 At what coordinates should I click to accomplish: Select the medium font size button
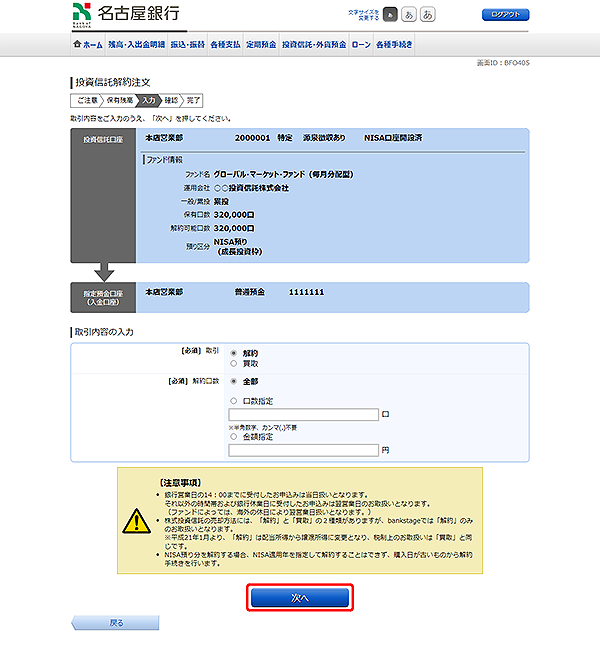[x=409, y=15]
